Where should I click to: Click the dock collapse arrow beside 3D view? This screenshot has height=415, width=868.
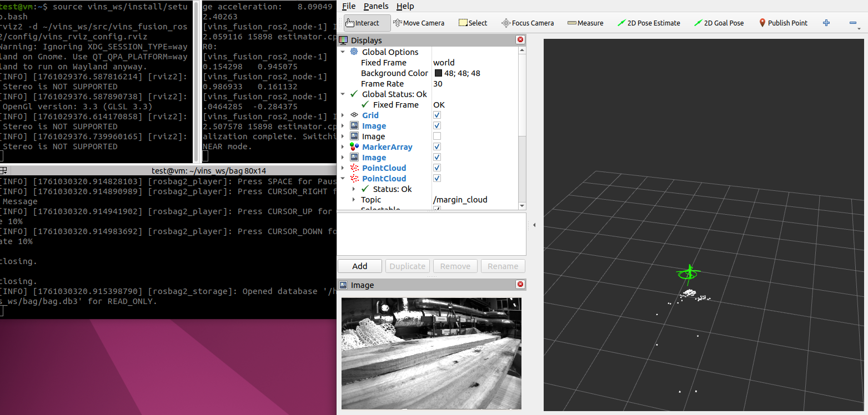click(534, 225)
